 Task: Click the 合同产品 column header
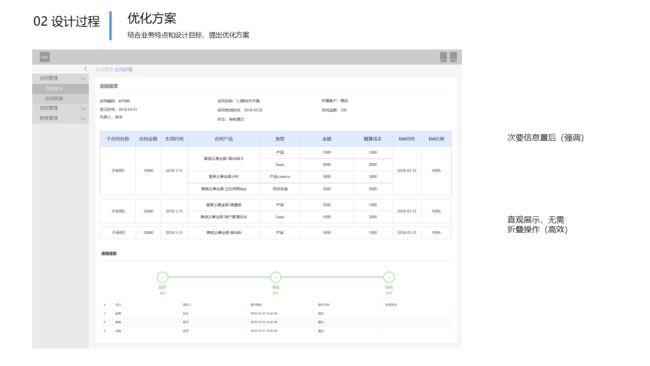223,139
